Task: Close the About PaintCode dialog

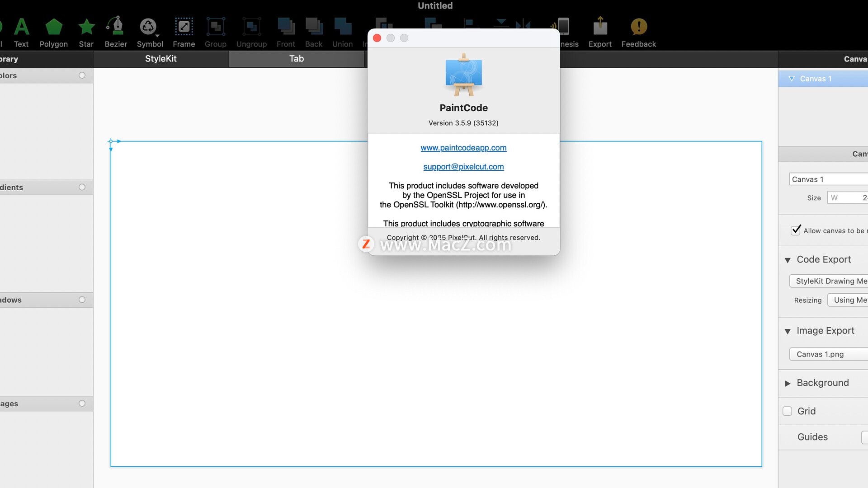Action: (377, 38)
